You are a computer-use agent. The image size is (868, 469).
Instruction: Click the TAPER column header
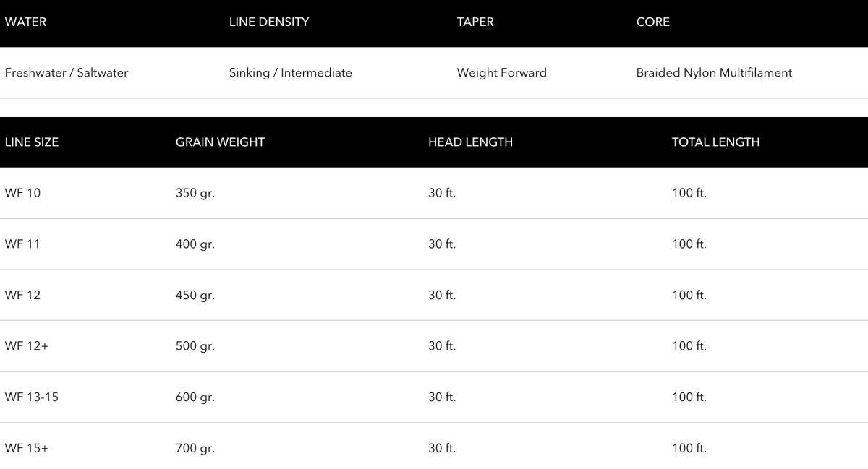click(x=475, y=22)
